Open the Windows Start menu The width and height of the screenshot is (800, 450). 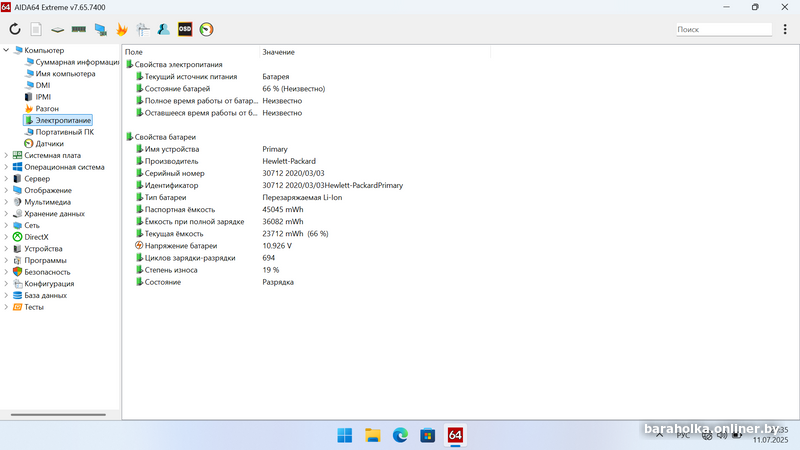coord(345,435)
